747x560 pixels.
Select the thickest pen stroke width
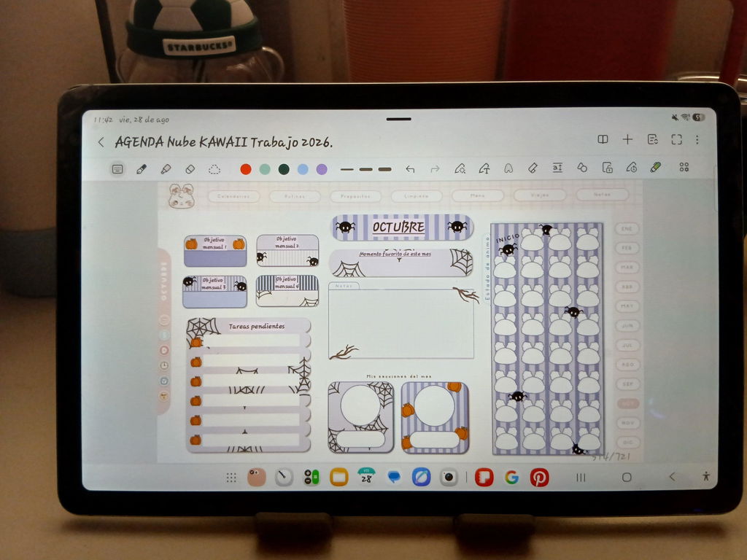coord(384,169)
